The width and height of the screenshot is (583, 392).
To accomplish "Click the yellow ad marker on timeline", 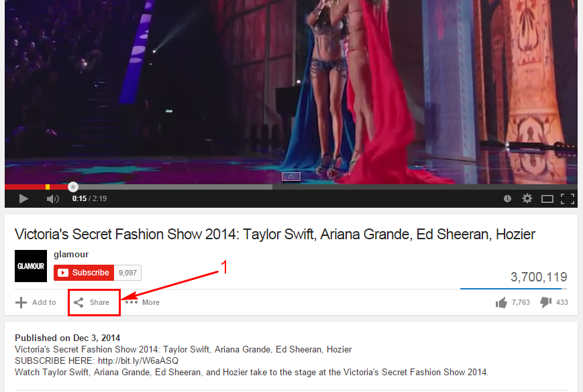I will (48, 187).
